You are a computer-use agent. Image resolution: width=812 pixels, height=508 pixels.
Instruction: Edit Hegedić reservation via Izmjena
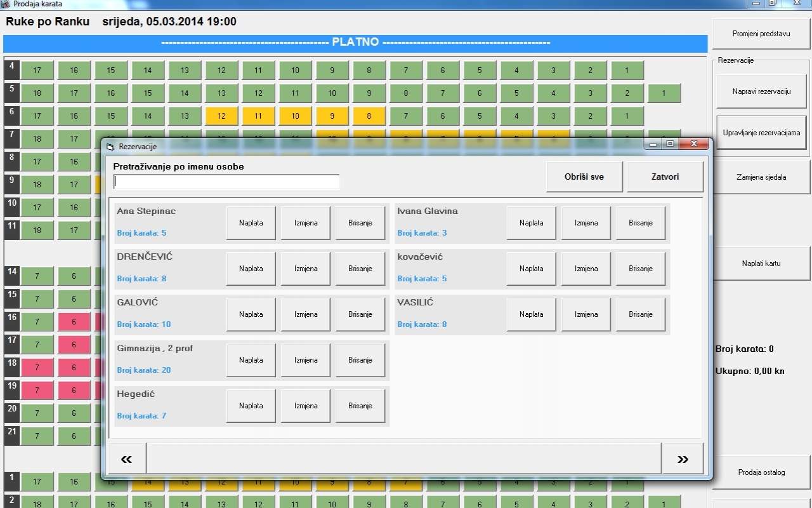point(305,406)
